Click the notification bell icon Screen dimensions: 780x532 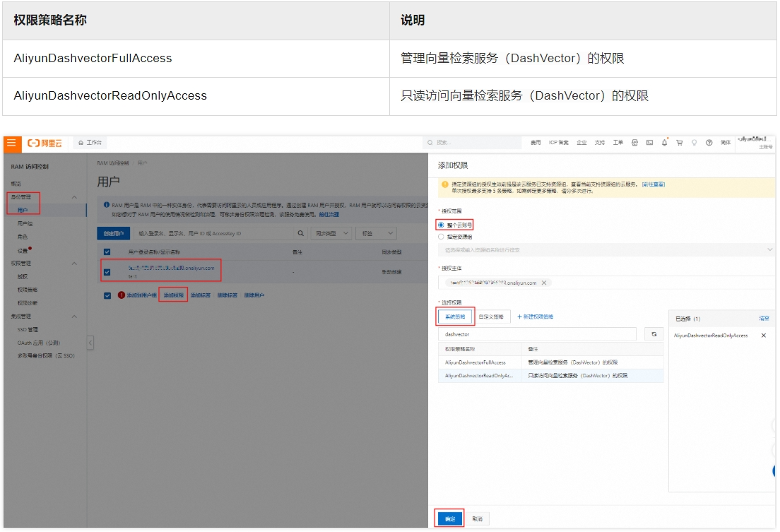(664, 143)
